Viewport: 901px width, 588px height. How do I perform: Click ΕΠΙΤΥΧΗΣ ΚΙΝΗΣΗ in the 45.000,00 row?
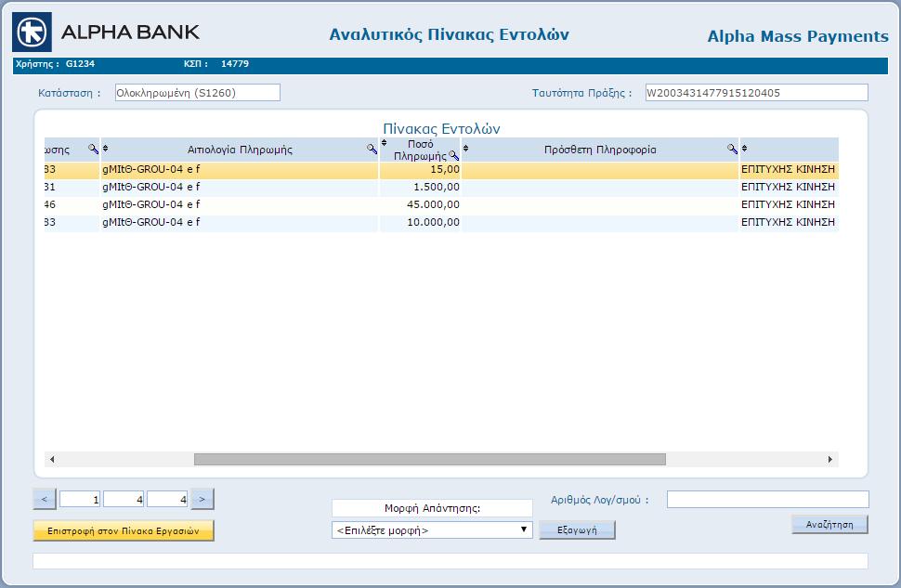788,204
